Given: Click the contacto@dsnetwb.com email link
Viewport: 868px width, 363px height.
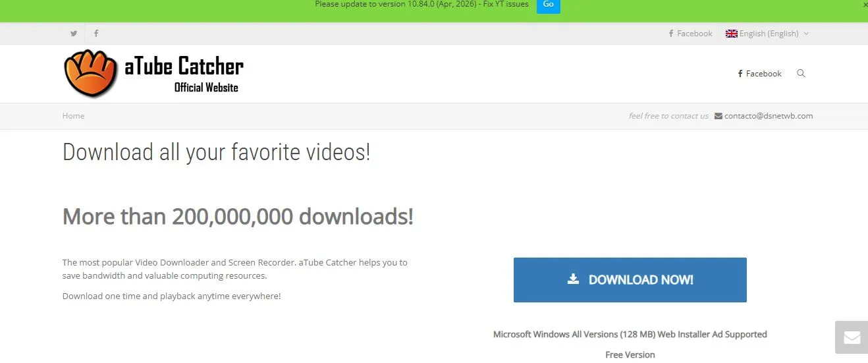Looking at the screenshot, I should (x=769, y=116).
